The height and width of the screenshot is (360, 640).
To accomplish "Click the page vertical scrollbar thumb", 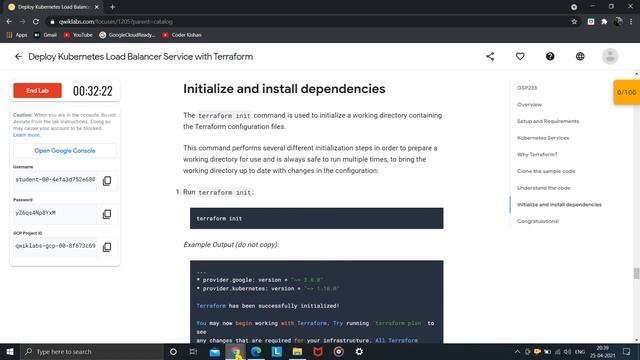I will (x=636, y=273).
